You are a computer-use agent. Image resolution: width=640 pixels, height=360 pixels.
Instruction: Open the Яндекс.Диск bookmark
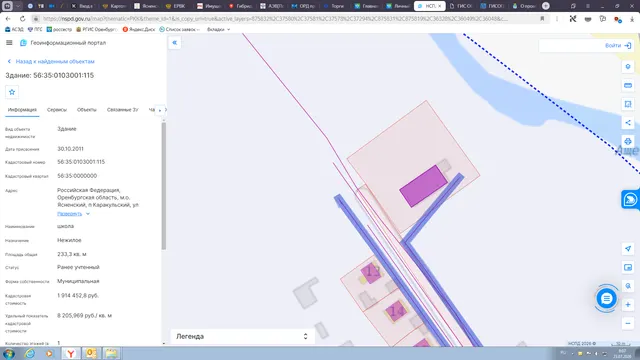[x=139, y=29]
